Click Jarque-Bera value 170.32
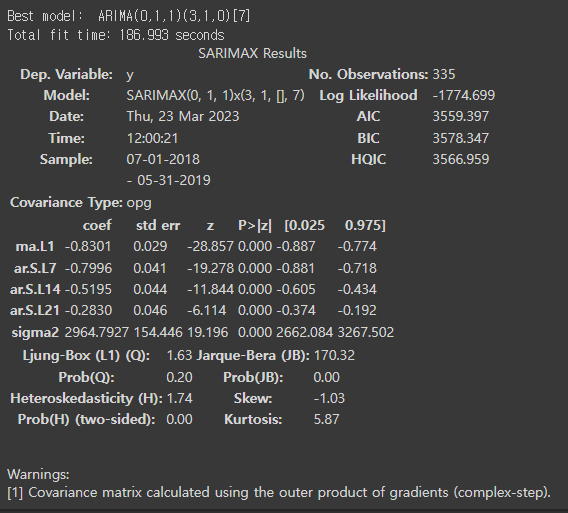This screenshot has height=513, width=568. tap(334, 355)
